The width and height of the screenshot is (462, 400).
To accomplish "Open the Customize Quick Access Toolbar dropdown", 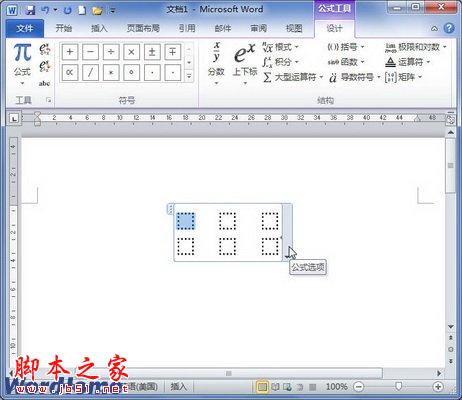I will pyautogui.click(x=113, y=11).
